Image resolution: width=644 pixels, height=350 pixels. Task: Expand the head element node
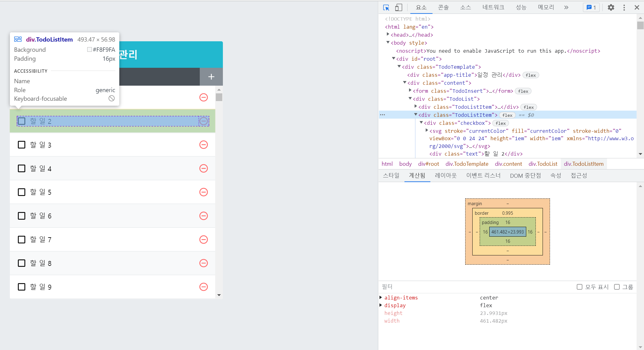pyautogui.click(x=388, y=35)
